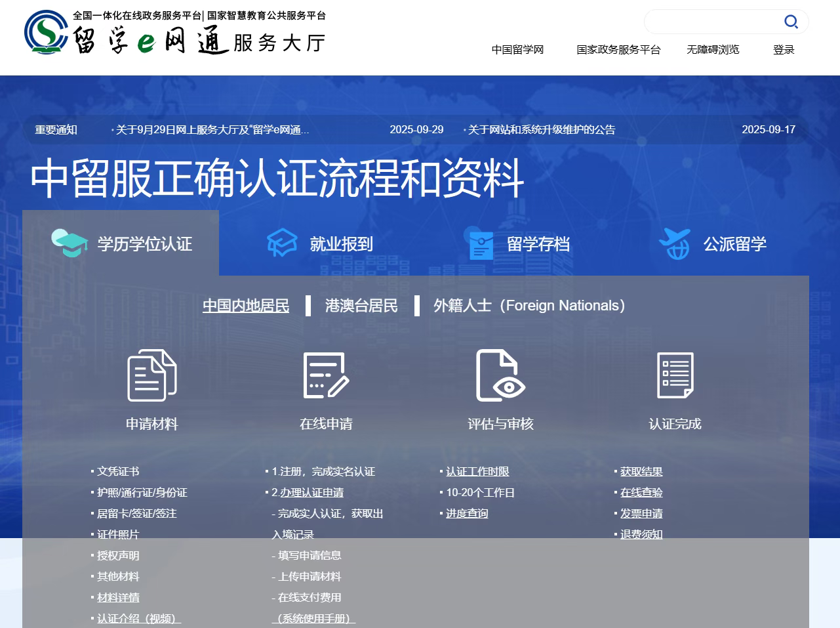The image size is (840, 628).
Task: Click the 评估与审核 eye document icon
Action: click(x=500, y=375)
